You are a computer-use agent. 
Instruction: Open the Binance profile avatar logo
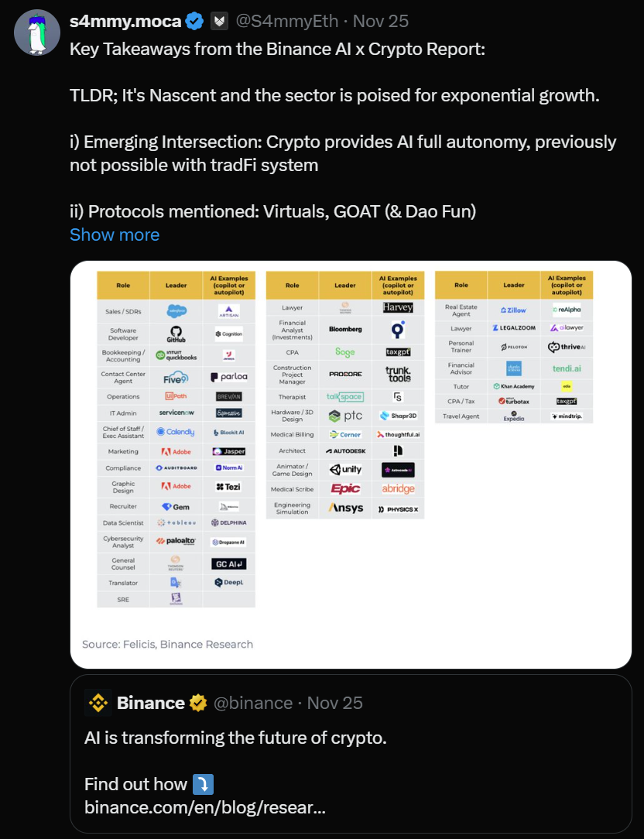click(98, 703)
